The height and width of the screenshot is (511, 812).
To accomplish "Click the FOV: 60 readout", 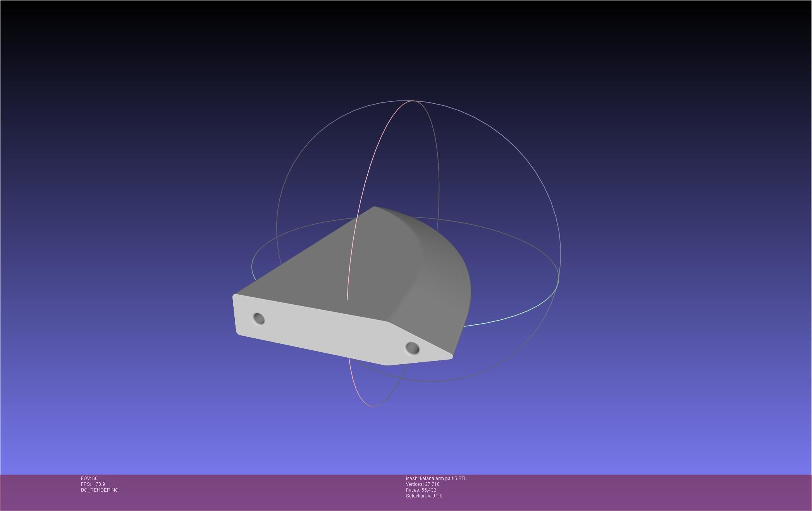I will (x=89, y=478).
